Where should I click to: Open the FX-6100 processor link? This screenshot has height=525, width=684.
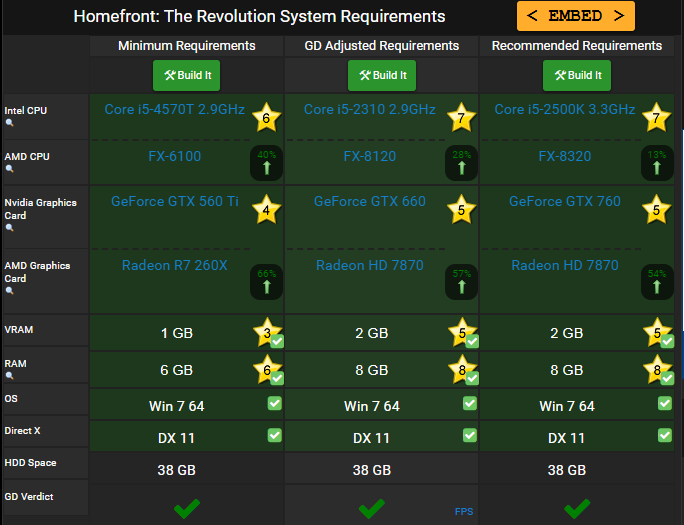click(x=174, y=156)
